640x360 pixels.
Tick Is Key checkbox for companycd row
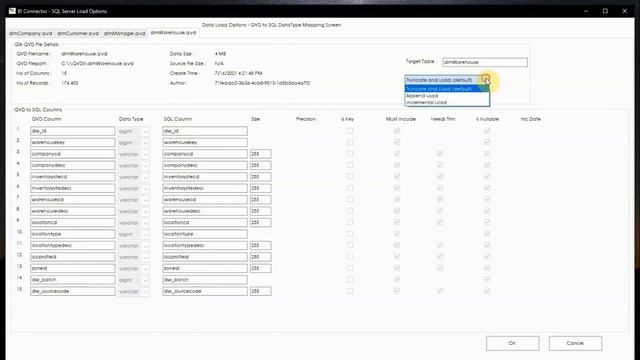tap(350, 154)
